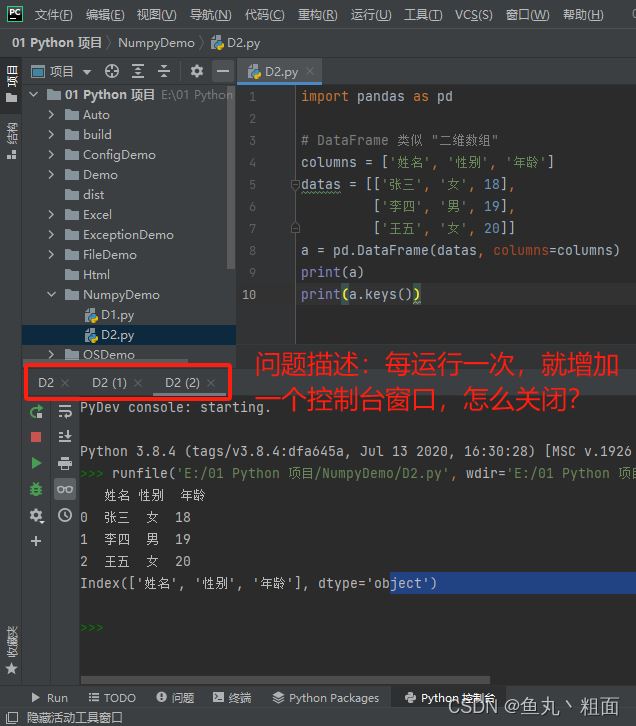Click the collapse all icon in project panel
636x726 pixels.
coord(164,71)
